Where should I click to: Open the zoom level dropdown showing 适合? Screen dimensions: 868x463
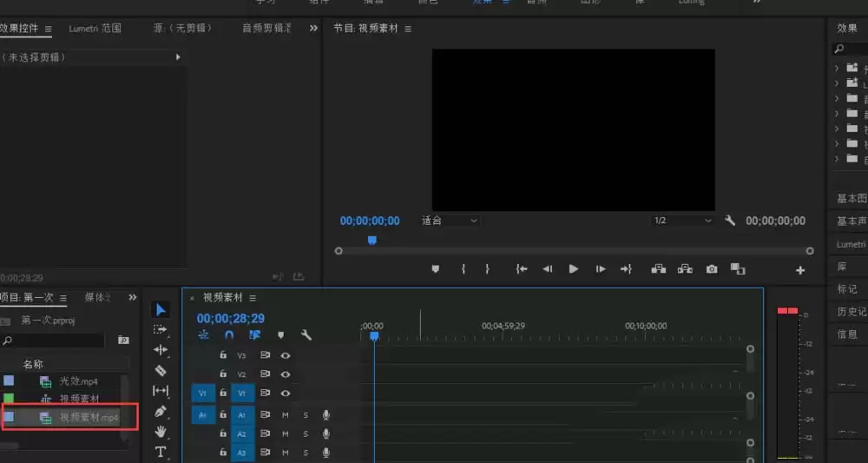click(450, 221)
